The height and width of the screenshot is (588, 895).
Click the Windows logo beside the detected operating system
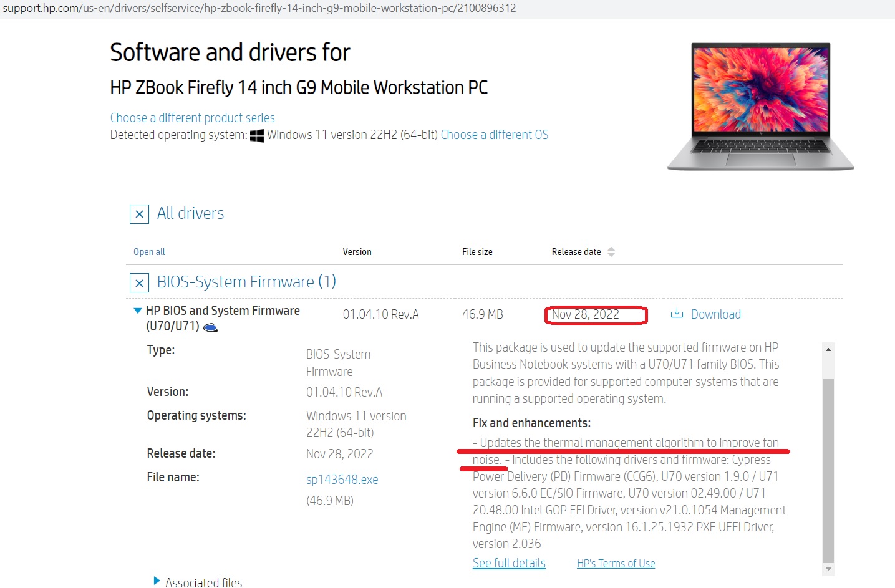(x=256, y=134)
